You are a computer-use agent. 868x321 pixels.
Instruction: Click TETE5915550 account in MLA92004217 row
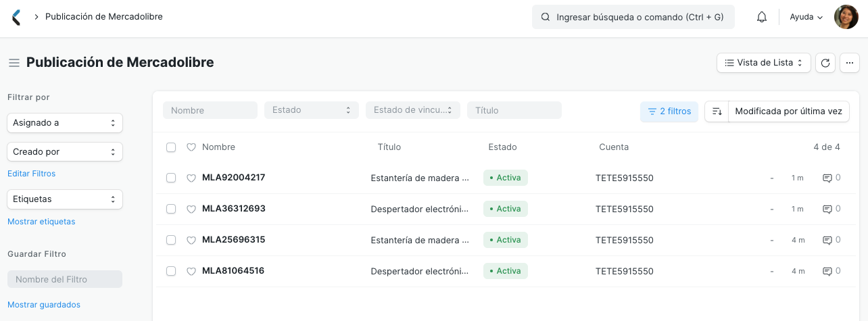625,178
